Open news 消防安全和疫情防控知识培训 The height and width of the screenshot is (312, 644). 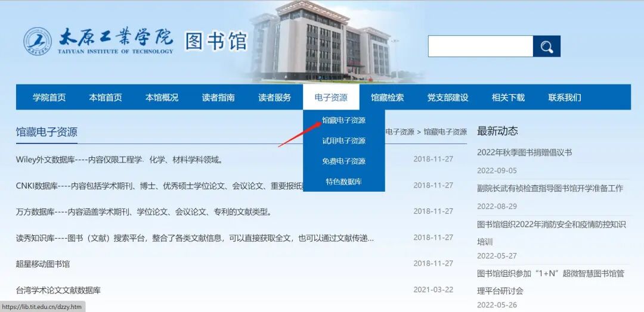pos(552,233)
